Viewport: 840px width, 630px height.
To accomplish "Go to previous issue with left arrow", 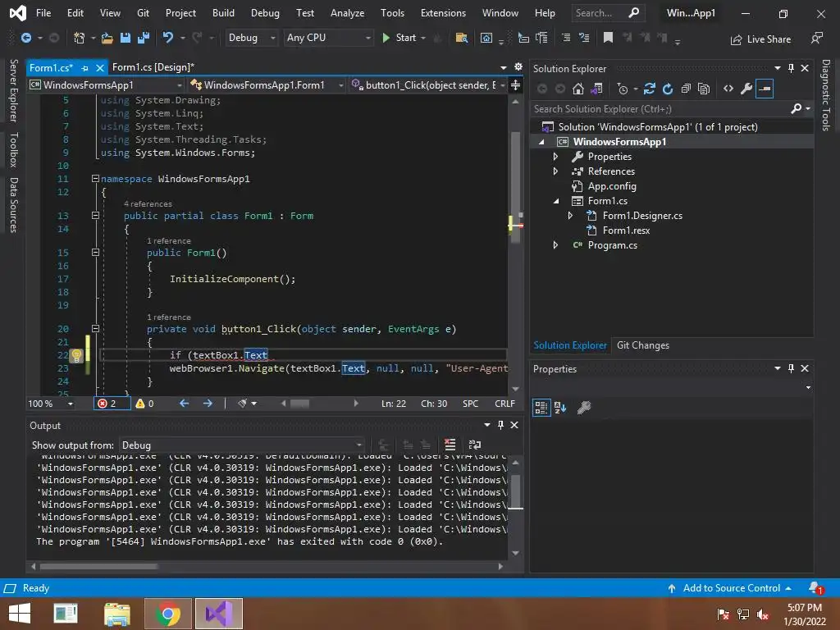I will (x=185, y=404).
